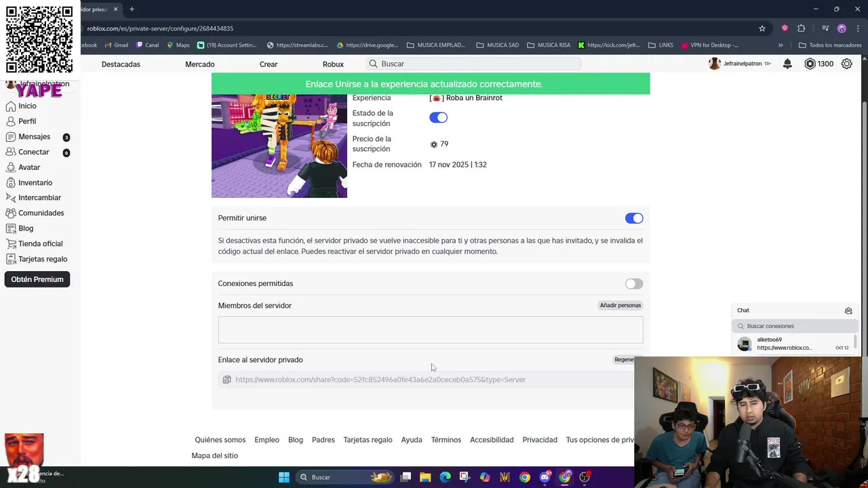Open OBS Studio from the taskbar
The width and height of the screenshot is (868, 488).
(x=585, y=477)
